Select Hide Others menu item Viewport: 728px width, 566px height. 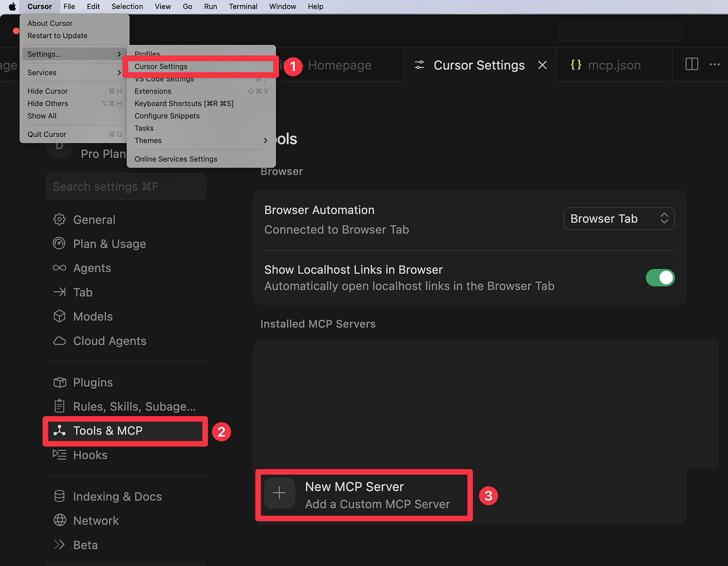(x=74, y=103)
